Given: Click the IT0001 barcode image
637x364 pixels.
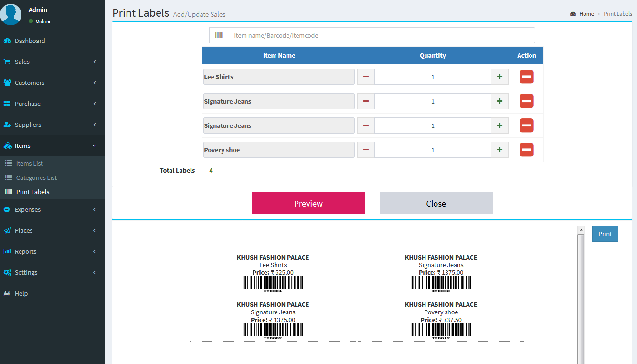Looking at the screenshot, I should [x=273, y=284].
